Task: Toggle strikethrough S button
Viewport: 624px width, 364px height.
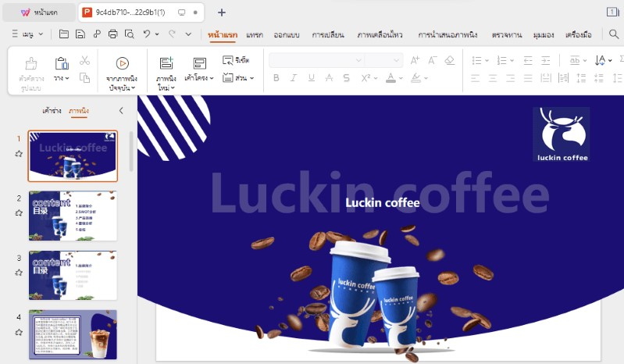Action: (x=346, y=78)
